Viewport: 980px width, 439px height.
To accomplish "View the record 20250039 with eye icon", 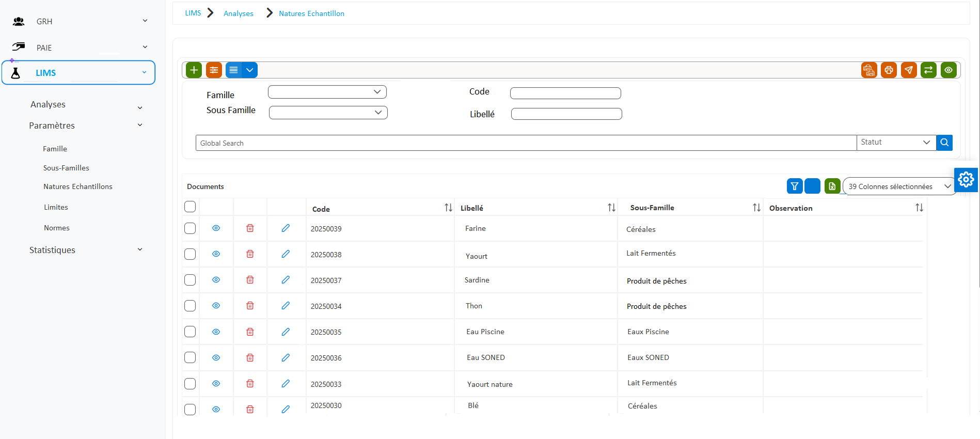I will (216, 228).
